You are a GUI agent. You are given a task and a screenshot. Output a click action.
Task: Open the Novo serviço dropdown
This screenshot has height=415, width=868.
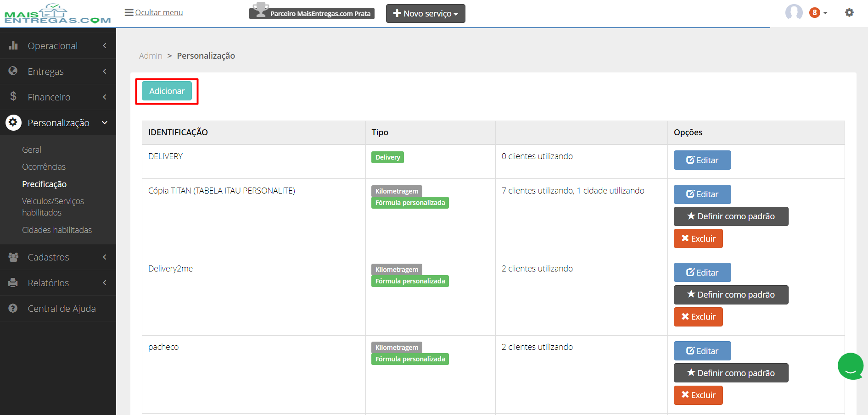click(426, 13)
